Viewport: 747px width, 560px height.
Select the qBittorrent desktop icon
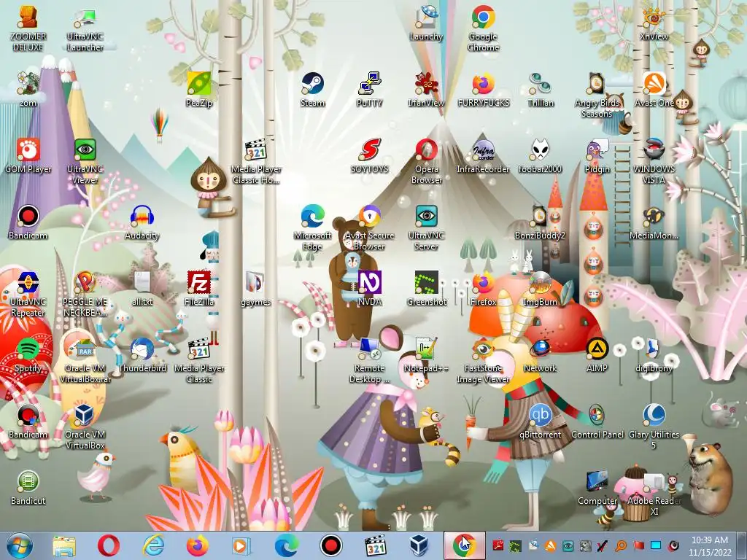pyautogui.click(x=541, y=421)
